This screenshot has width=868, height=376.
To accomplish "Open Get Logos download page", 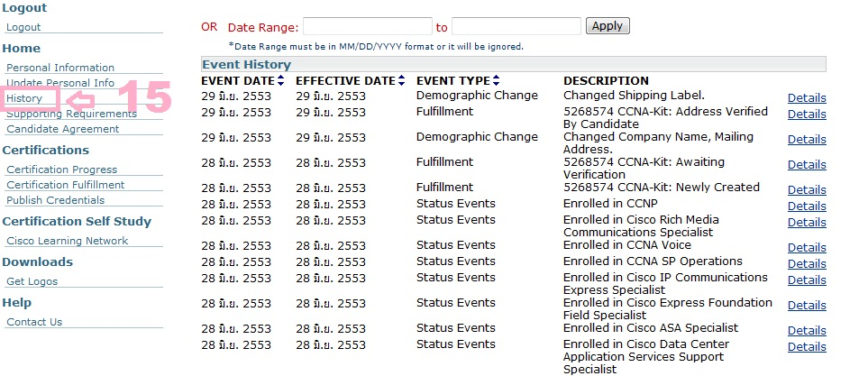I will coord(32,281).
